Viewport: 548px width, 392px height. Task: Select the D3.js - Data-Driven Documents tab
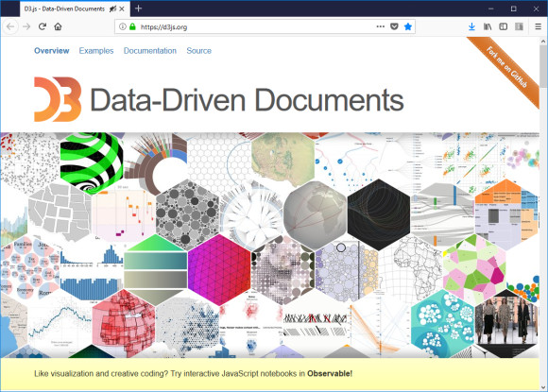coord(76,9)
